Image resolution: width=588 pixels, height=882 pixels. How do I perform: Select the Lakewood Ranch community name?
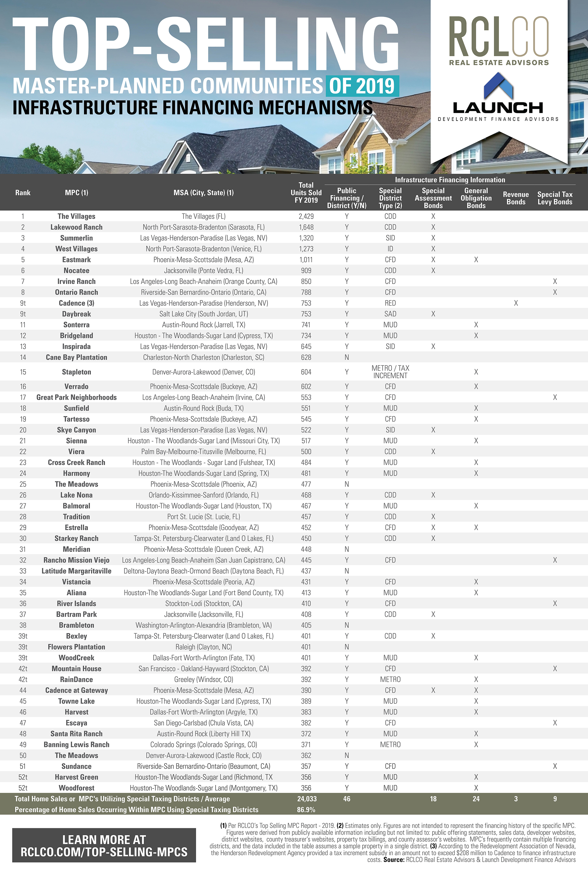pyautogui.click(x=76, y=227)
